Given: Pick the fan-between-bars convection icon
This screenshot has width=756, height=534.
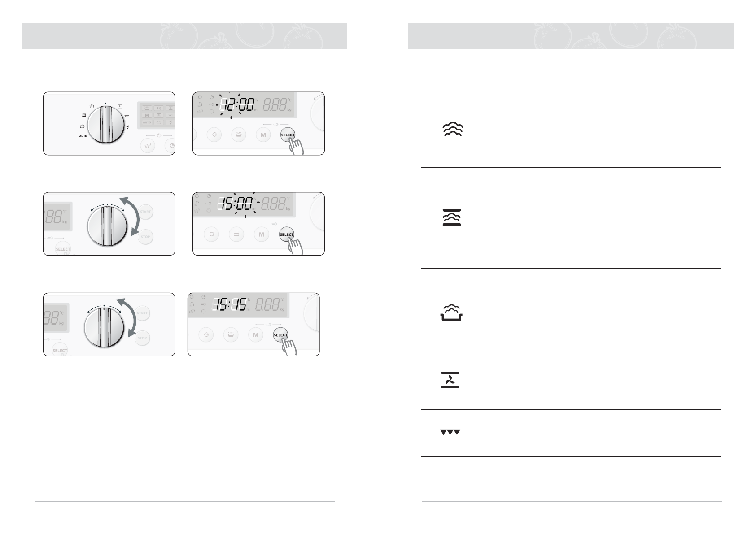Looking at the screenshot, I should [x=450, y=380].
